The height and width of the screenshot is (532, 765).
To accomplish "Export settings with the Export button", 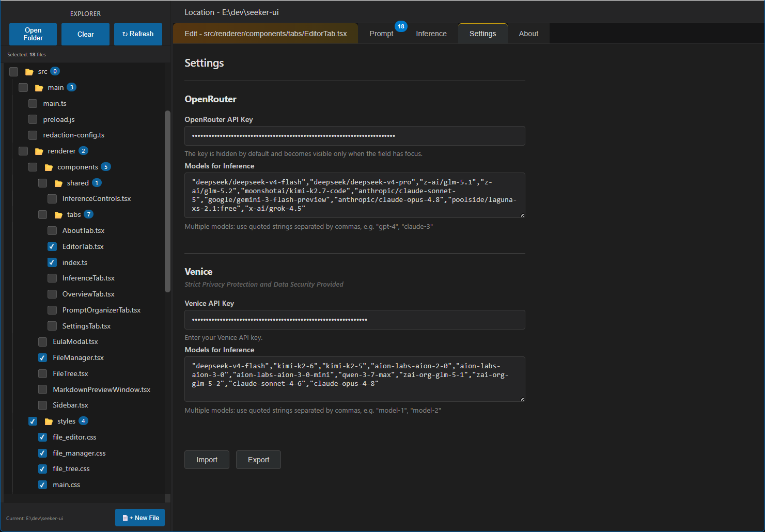I will coord(258,460).
